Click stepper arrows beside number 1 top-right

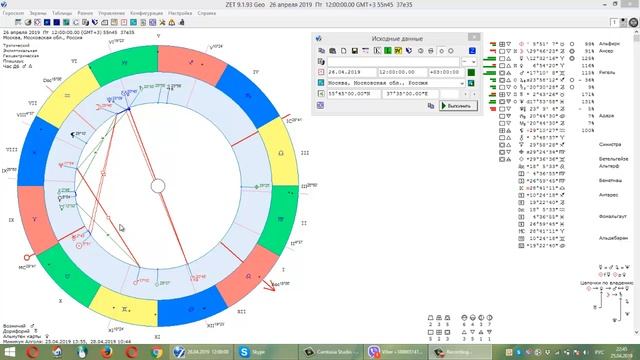coord(623,22)
